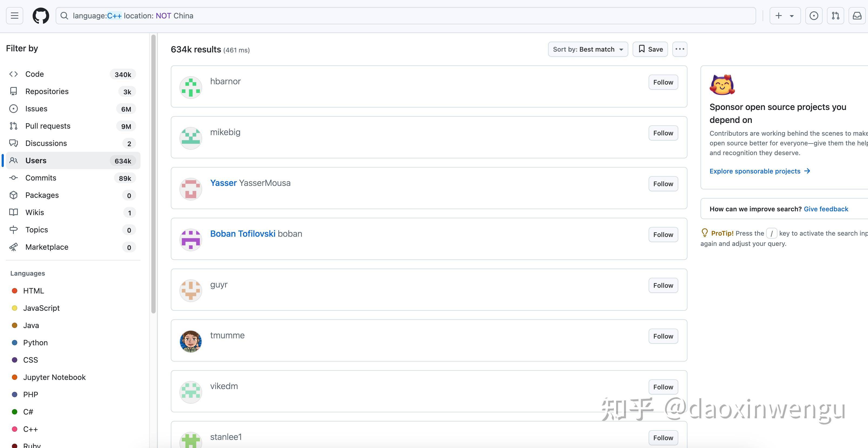The image size is (868, 448).
Task: Open mikebig's profile avatar
Action: pyautogui.click(x=191, y=138)
